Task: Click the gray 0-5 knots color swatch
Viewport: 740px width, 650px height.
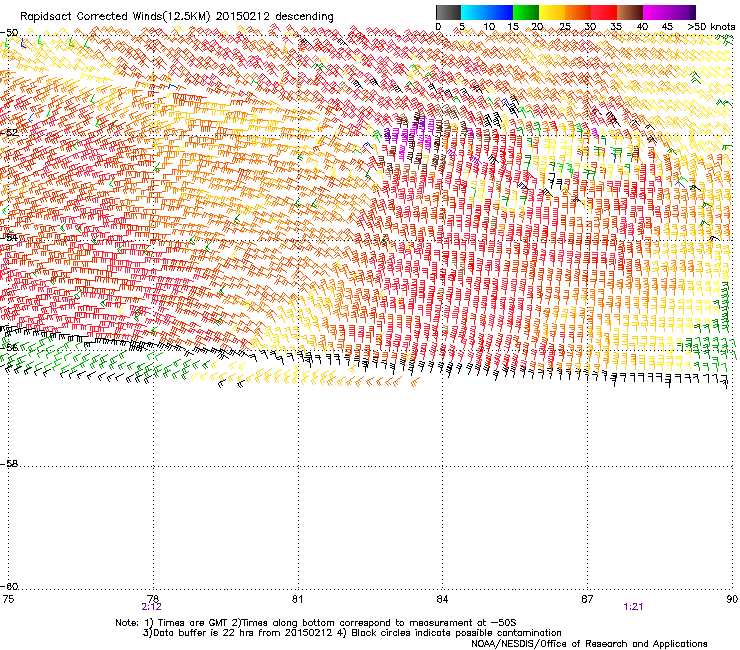Action: tap(448, 12)
